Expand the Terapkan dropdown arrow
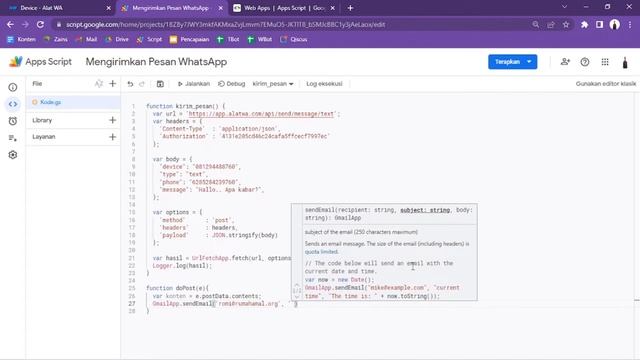 tap(529, 62)
